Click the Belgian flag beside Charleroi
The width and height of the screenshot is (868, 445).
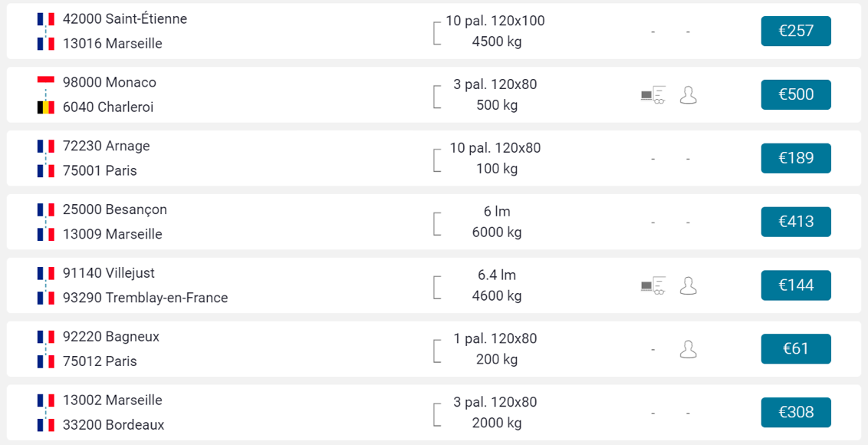point(46,107)
